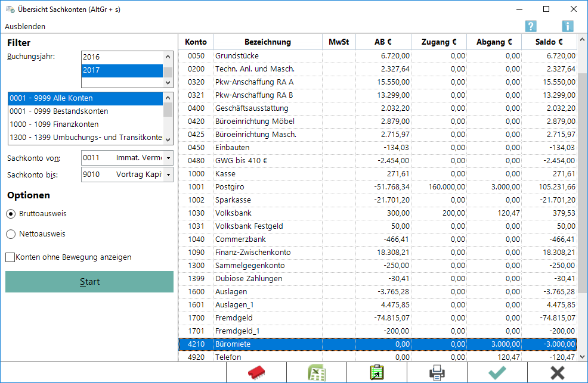Click table scrollbar up arrow
The width and height of the screenshot is (588, 383).
[x=583, y=39]
